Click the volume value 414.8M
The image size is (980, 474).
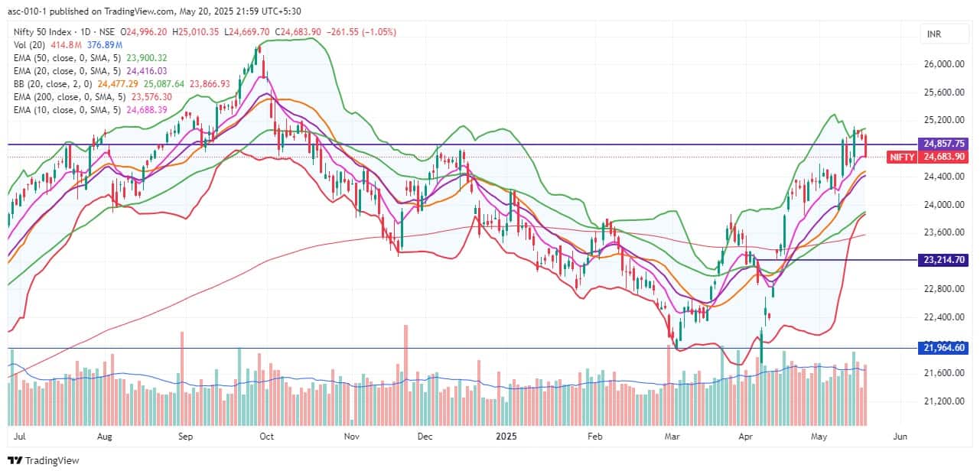(x=67, y=45)
